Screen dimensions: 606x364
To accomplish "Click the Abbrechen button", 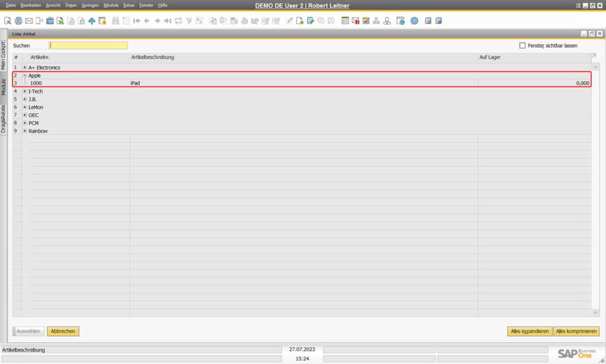I will click(63, 331).
